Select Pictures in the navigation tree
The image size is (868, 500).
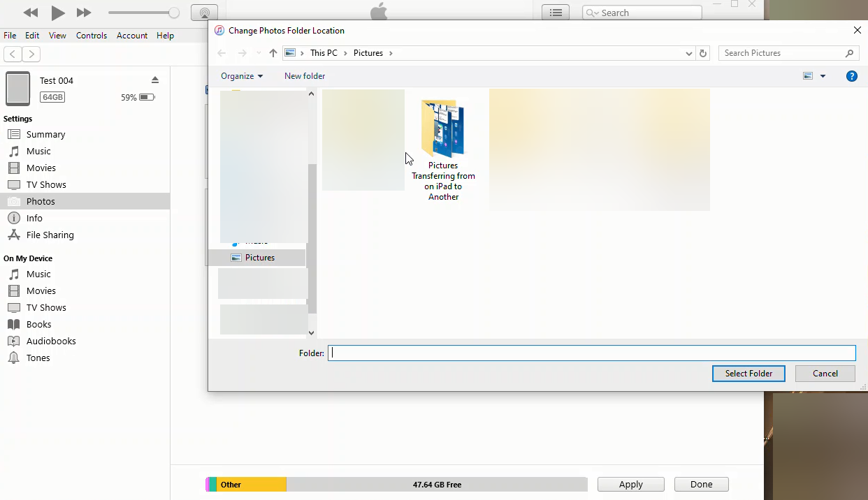(x=259, y=258)
